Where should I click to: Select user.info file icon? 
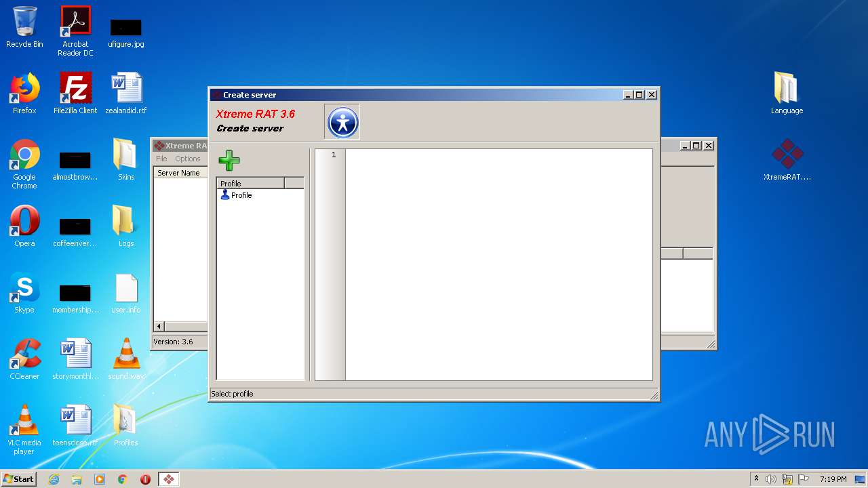coord(126,293)
